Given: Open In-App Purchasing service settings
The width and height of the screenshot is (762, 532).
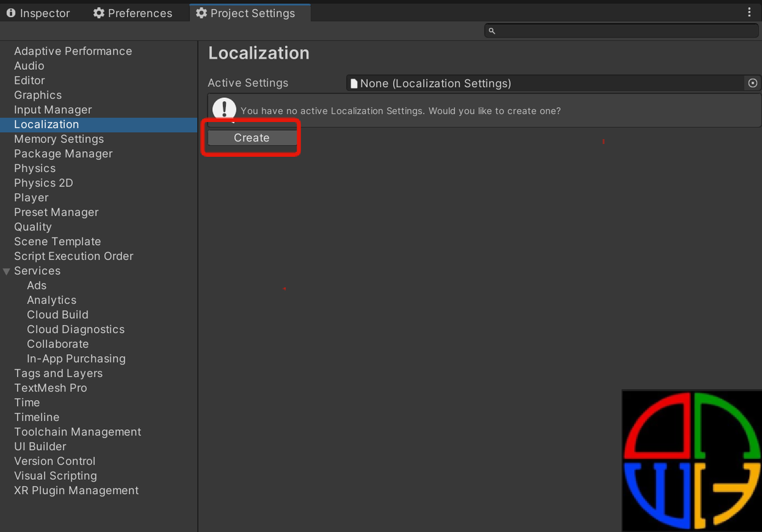Looking at the screenshot, I should [76, 359].
